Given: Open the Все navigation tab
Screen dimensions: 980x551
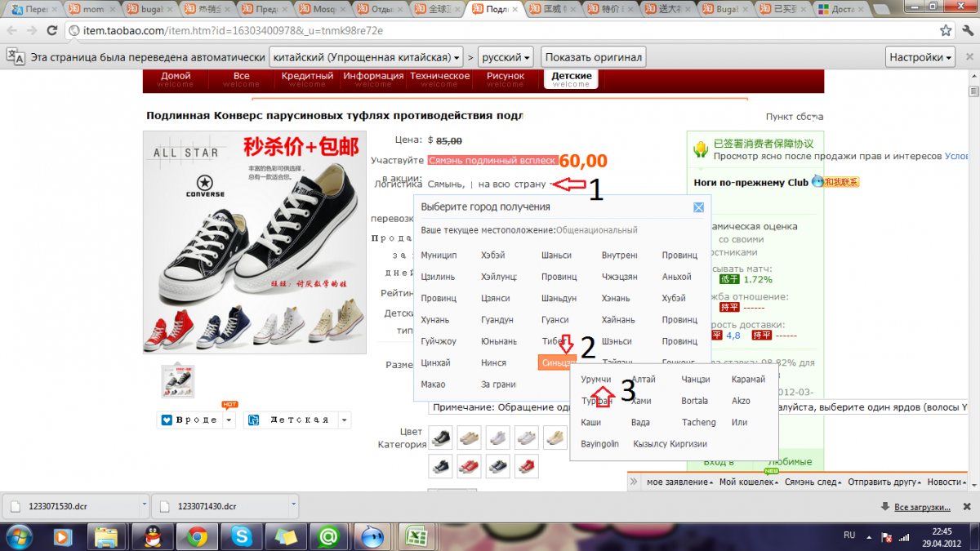Looking at the screenshot, I should coord(241,79).
